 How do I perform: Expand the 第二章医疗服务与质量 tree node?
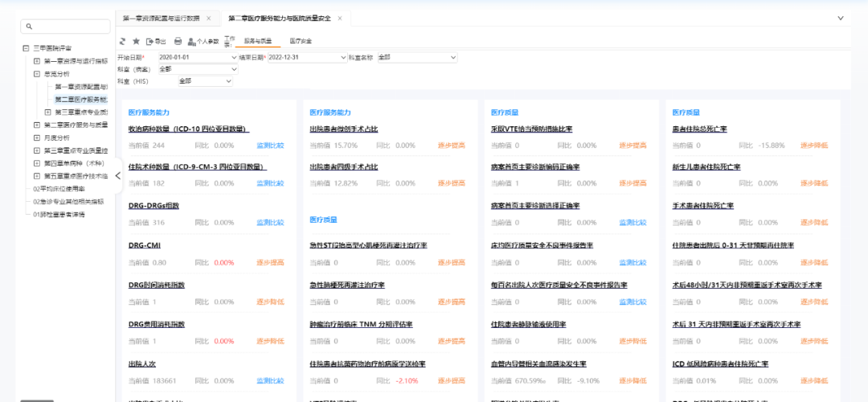[37, 125]
